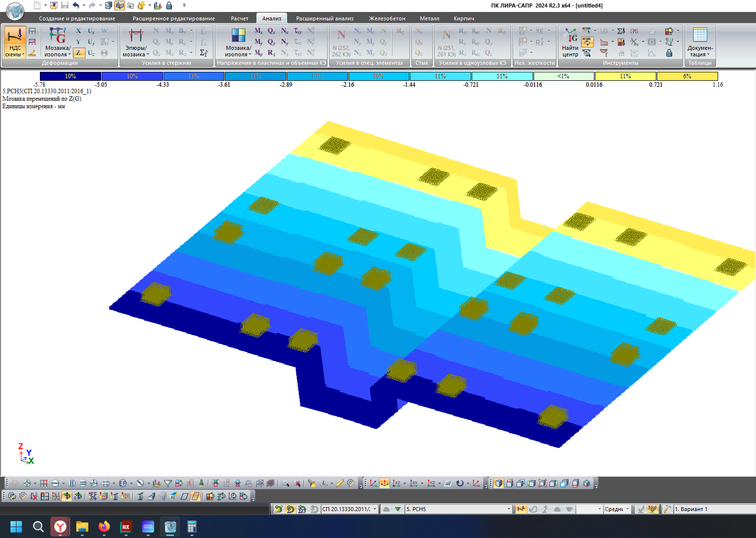Click the 1. Вариант 1 variant field
The image size is (756, 538).
[x=714, y=509]
